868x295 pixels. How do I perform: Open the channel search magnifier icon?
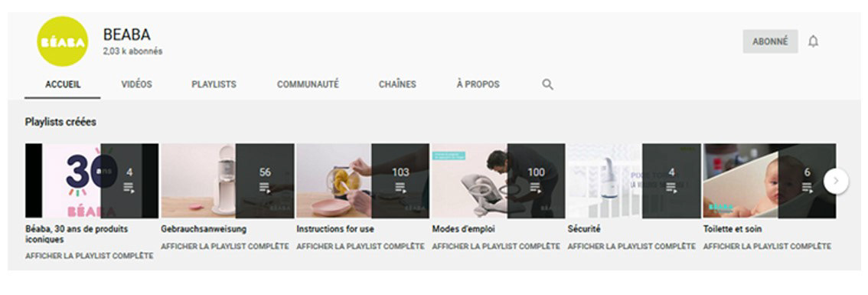click(547, 85)
